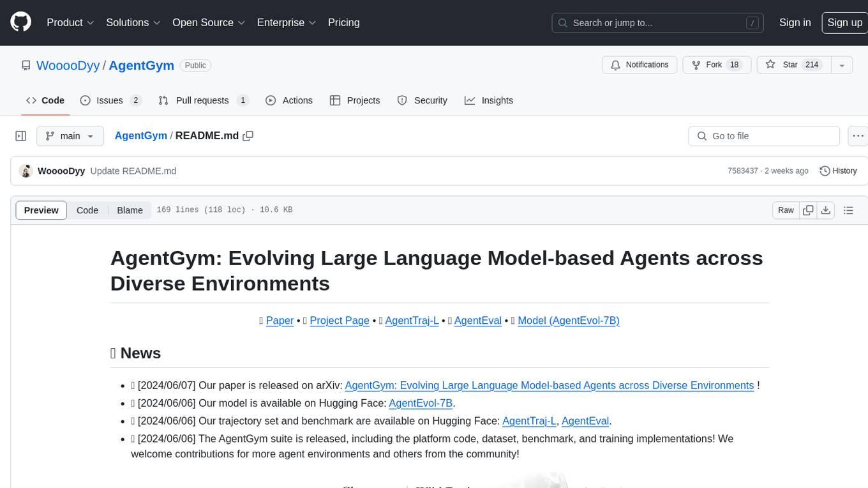Expand the Enterprise menu
This screenshot has height=488, width=868.
(287, 22)
